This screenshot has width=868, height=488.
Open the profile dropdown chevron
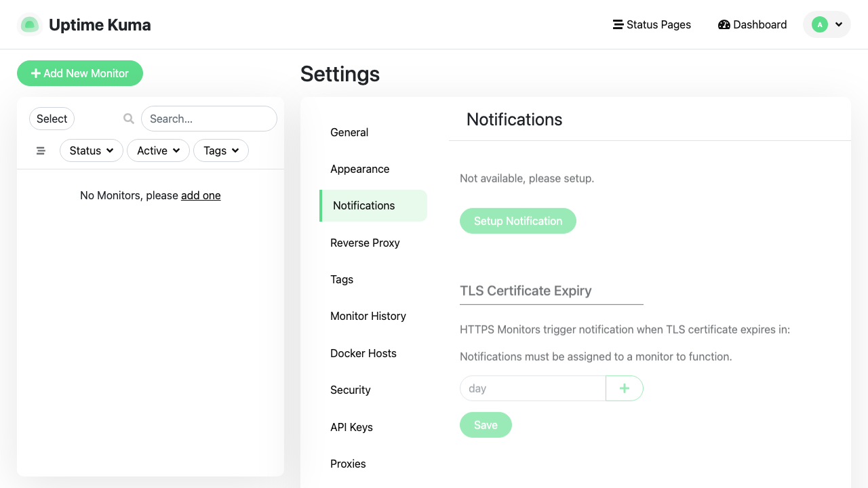coord(839,24)
